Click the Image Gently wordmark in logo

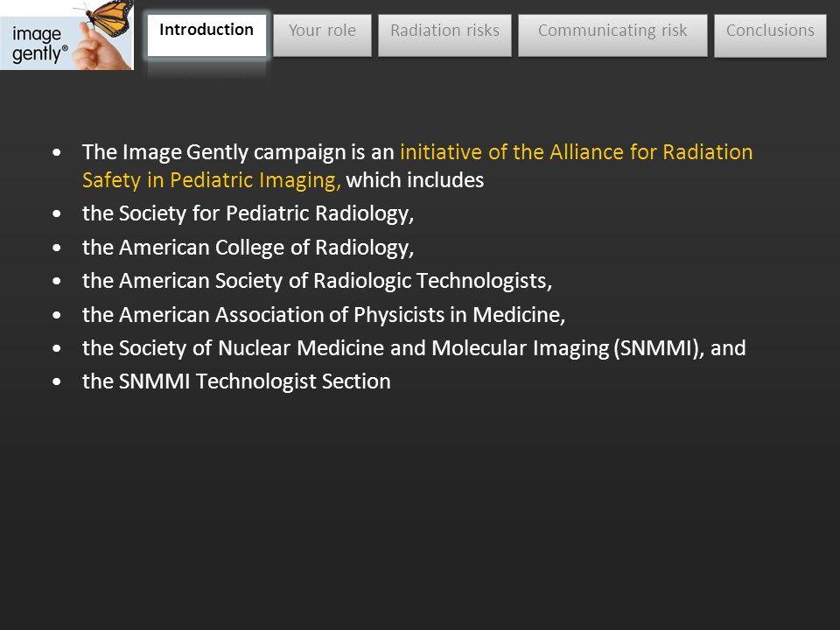(39, 44)
